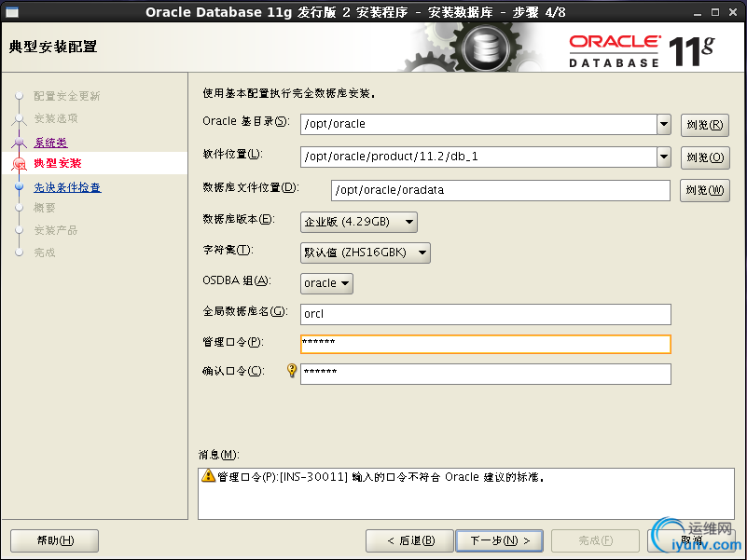The width and height of the screenshot is (747, 560).
Task: Click the /opt/oracle base directory field
Action: tap(478, 124)
